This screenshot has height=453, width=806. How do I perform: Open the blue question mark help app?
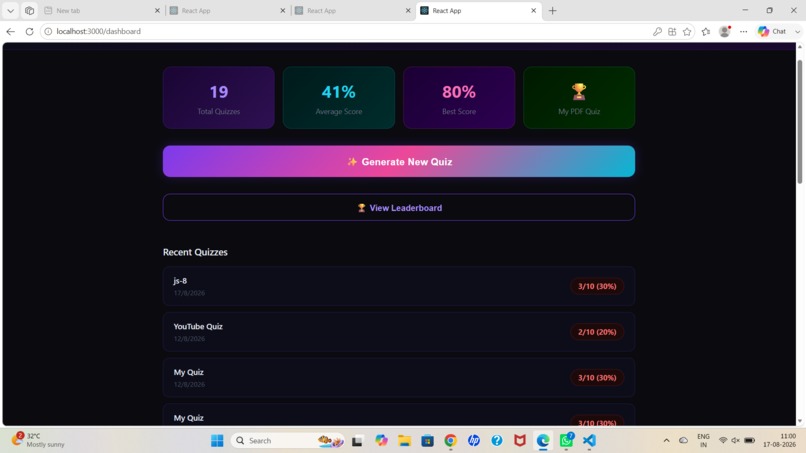click(x=497, y=441)
